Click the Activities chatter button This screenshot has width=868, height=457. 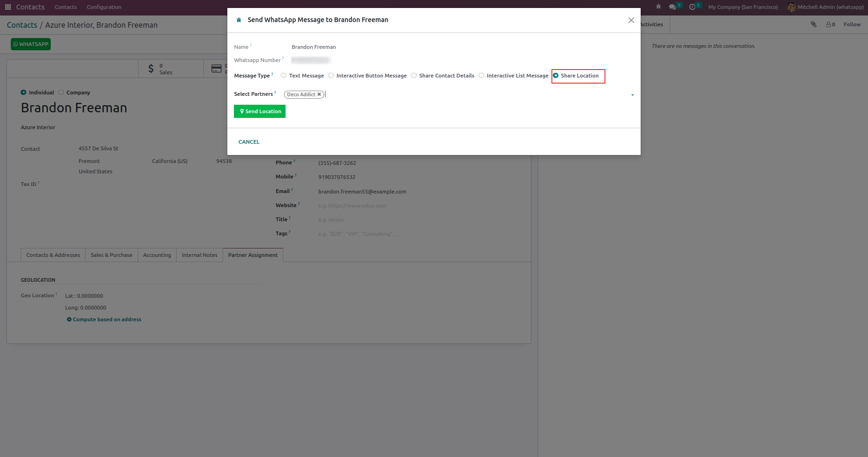[x=651, y=24]
